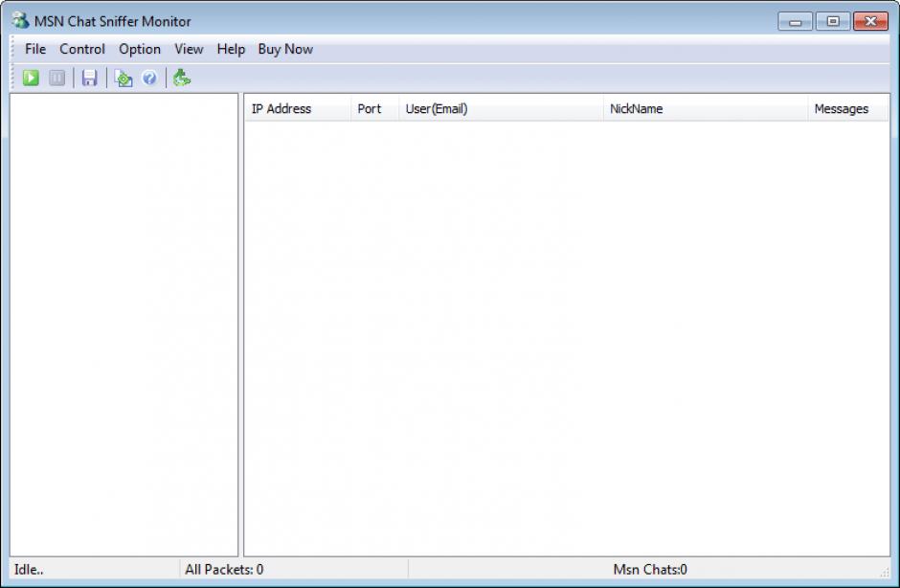The width and height of the screenshot is (900, 588).
Task: Open the Control menu
Action: coord(82,50)
